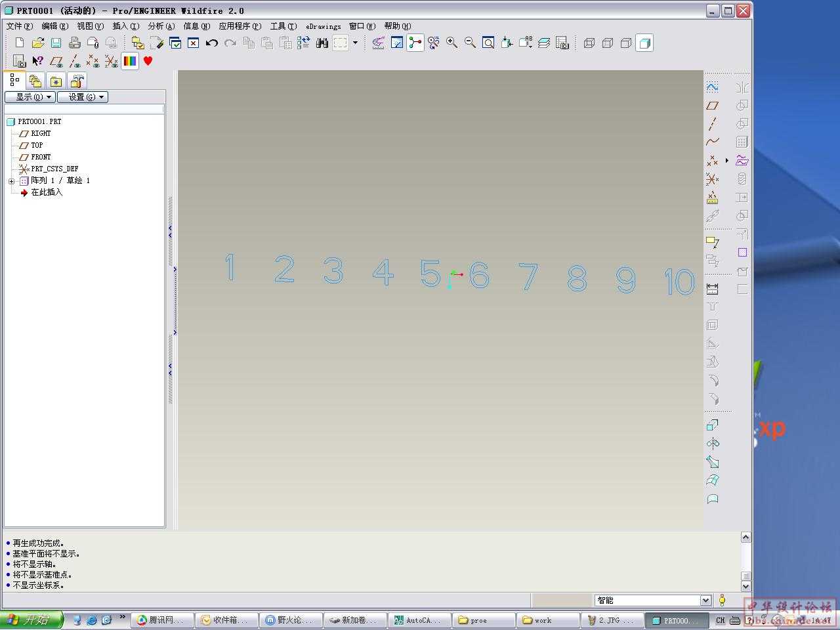The height and width of the screenshot is (630, 840).
Task: Toggle spin center display
Action: click(415, 43)
